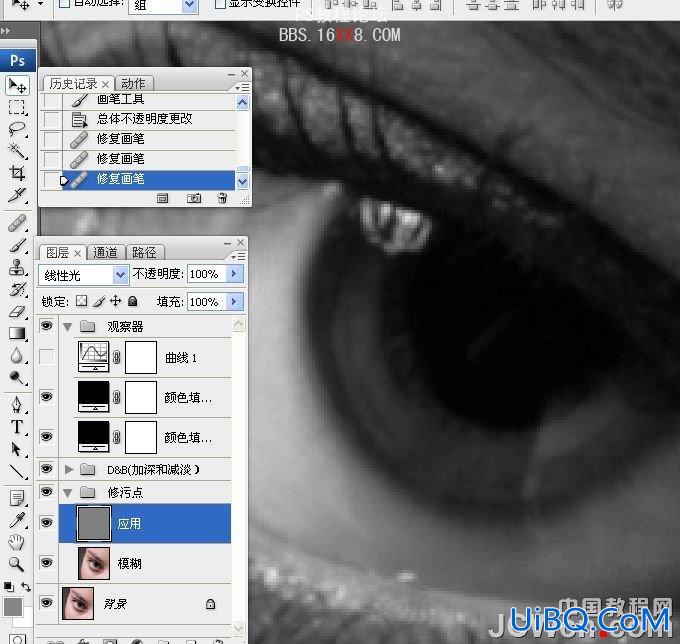The width and height of the screenshot is (680, 644).
Task: Hide the 模糊 layer
Action: [47, 563]
